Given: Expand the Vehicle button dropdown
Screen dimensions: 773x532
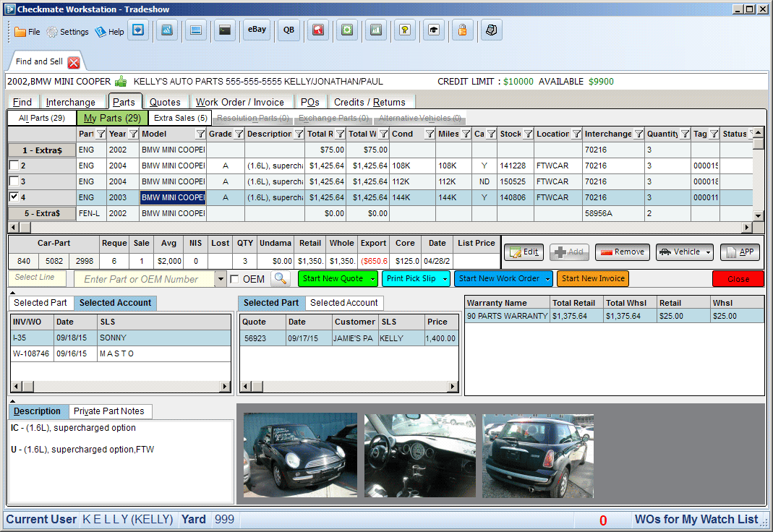Looking at the screenshot, I should pos(709,252).
